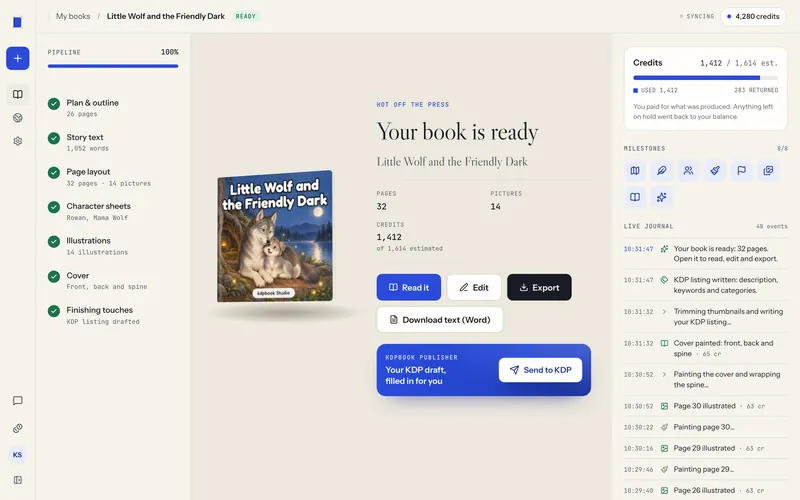Click the blue book app logo

pos(17,22)
